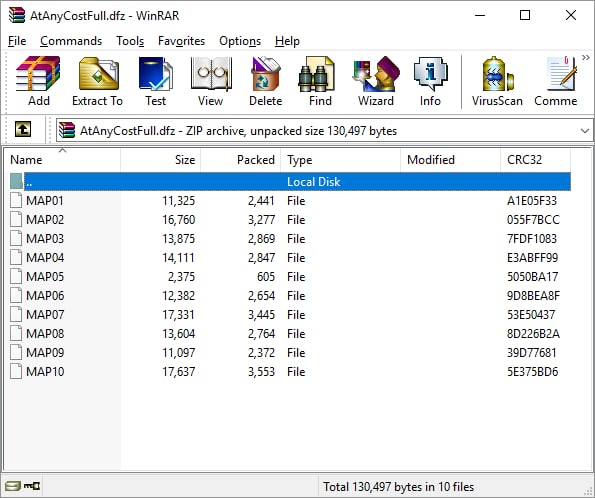Select the parent folder '..' row
Screen dimensions: 595x498
click(x=290, y=181)
